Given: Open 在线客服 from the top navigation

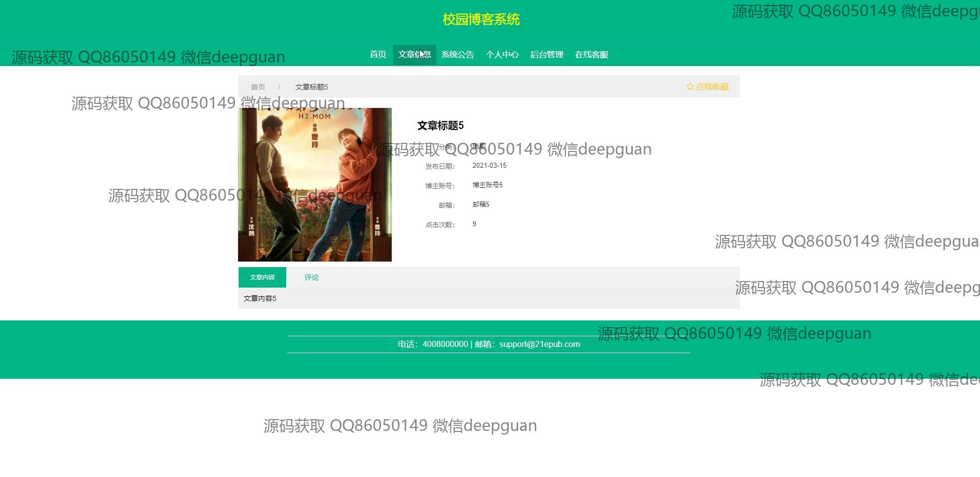Looking at the screenshot, I should coord(591,55).
